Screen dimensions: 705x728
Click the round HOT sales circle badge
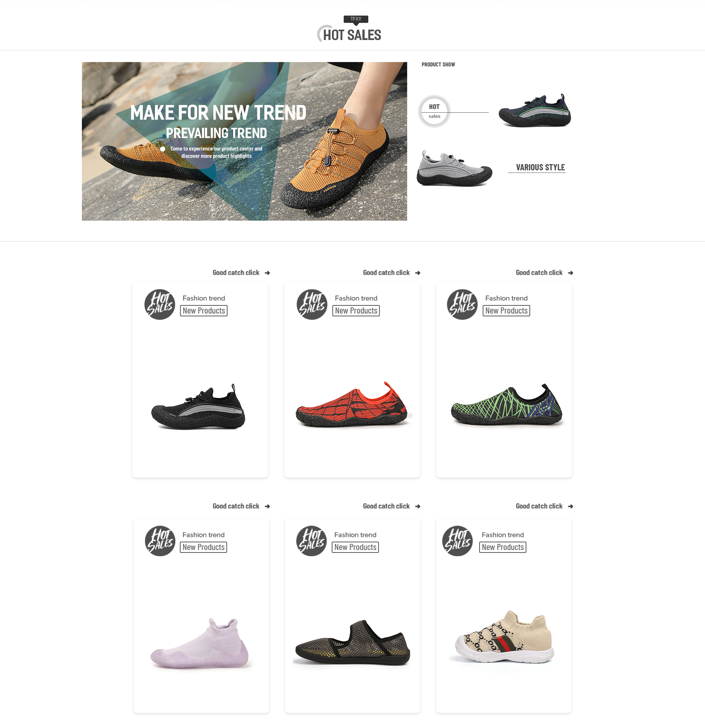click(x=434, y=111)
